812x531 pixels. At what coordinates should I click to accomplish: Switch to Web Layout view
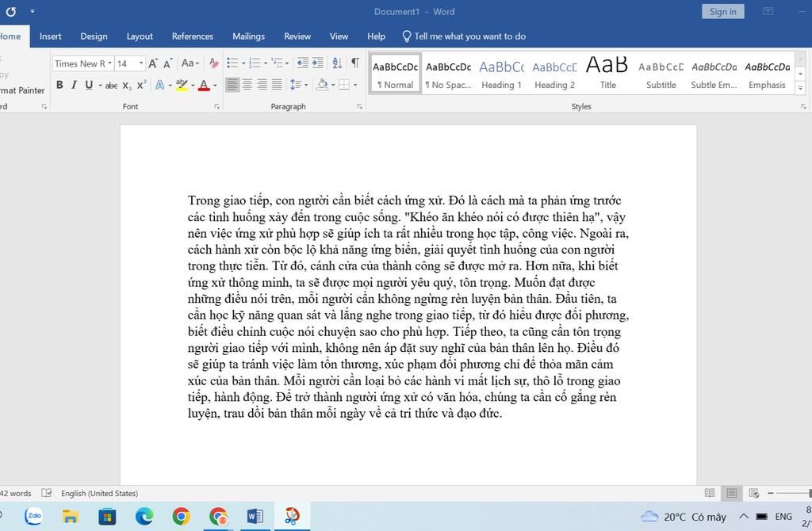tap(754, 493)
